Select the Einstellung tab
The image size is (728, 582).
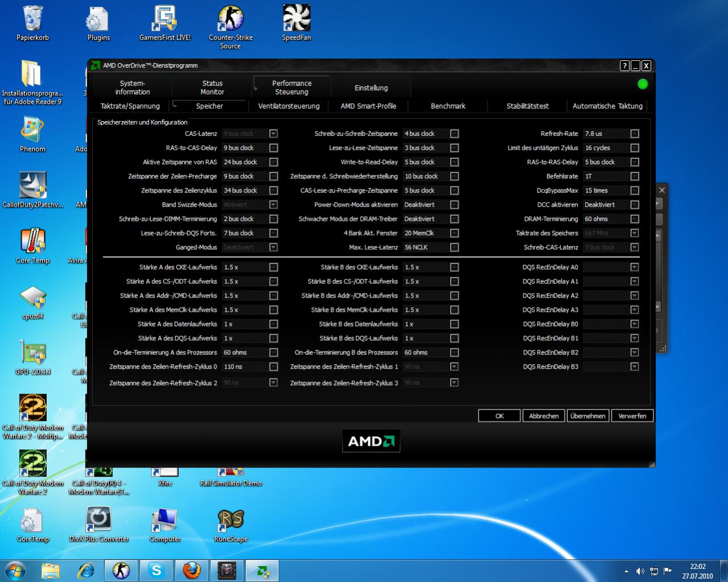371,88
